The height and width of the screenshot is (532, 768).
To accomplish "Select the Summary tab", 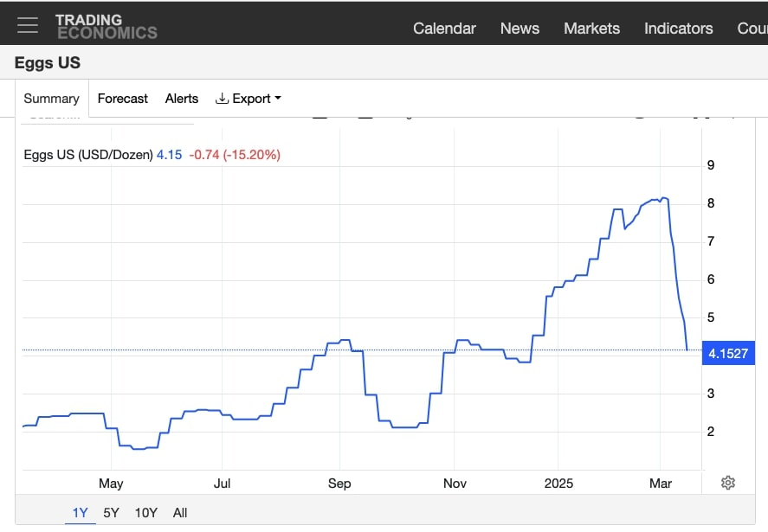I will (x=50, y=98).
